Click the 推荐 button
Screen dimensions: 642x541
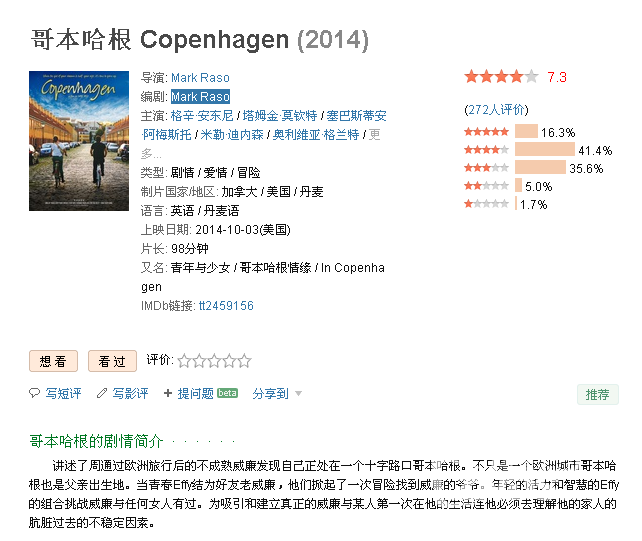[x=597, y=395]
